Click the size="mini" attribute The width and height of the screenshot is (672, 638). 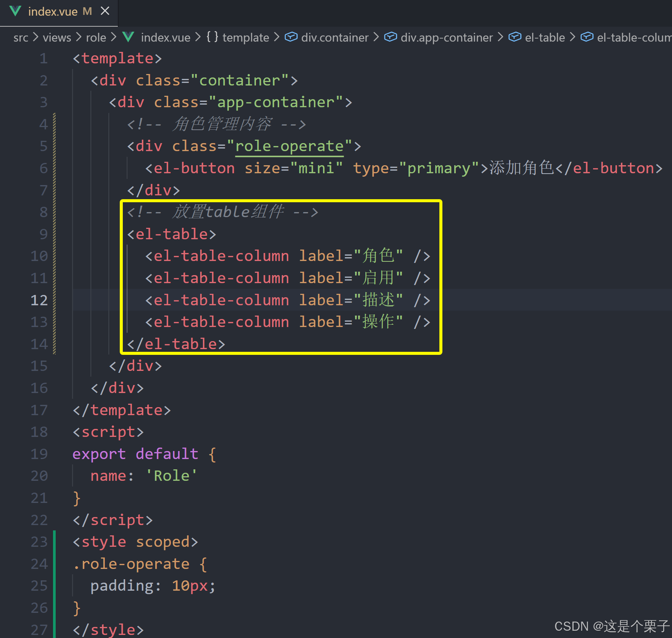pyautogui.click(x=294, y=168)
